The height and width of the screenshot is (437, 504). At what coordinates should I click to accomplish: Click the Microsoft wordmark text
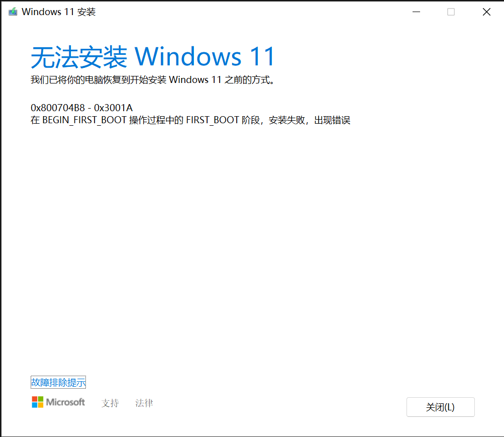(65, 402)
